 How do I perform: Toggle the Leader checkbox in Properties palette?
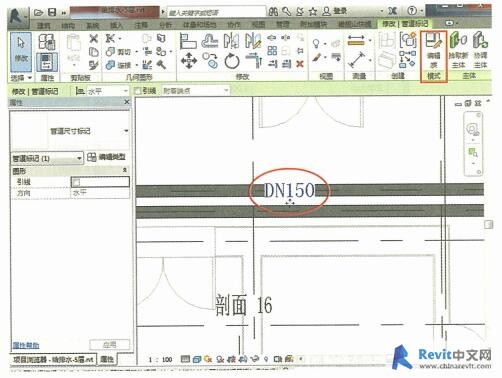pos(76,182)
